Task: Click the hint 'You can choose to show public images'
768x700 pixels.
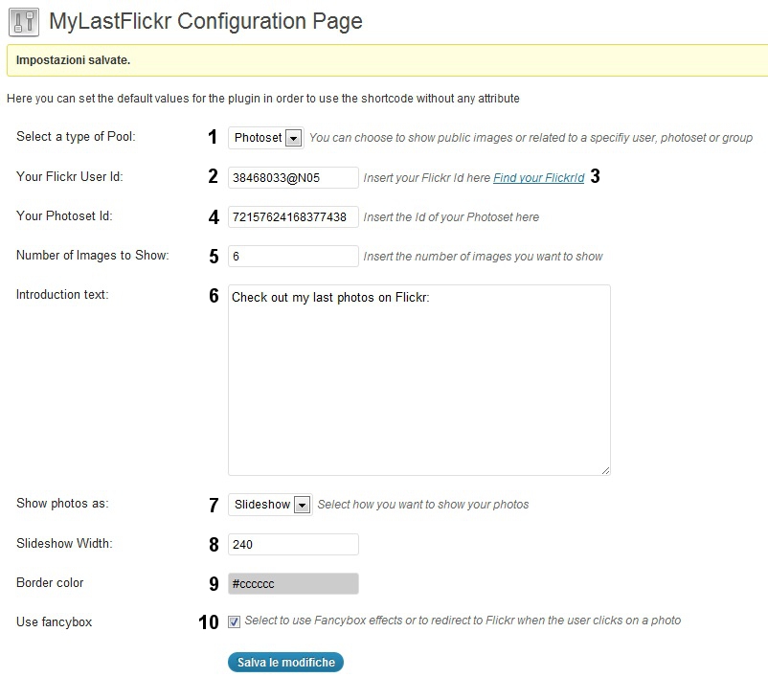Action: pos(531,138)
